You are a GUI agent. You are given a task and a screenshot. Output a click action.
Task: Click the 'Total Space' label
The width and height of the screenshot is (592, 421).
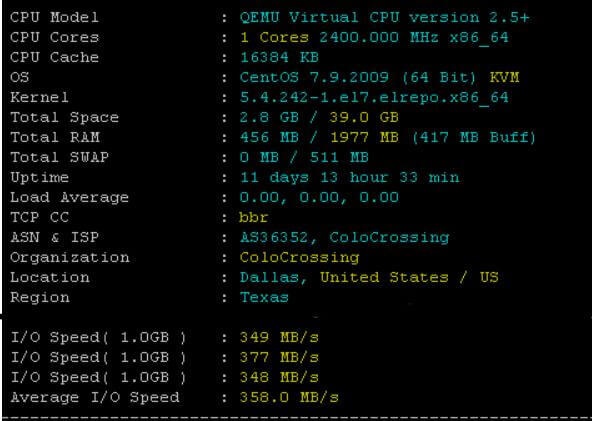tap(65, 117)
